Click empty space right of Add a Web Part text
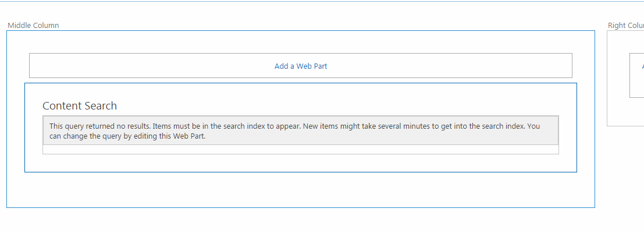 coord(450,66)
